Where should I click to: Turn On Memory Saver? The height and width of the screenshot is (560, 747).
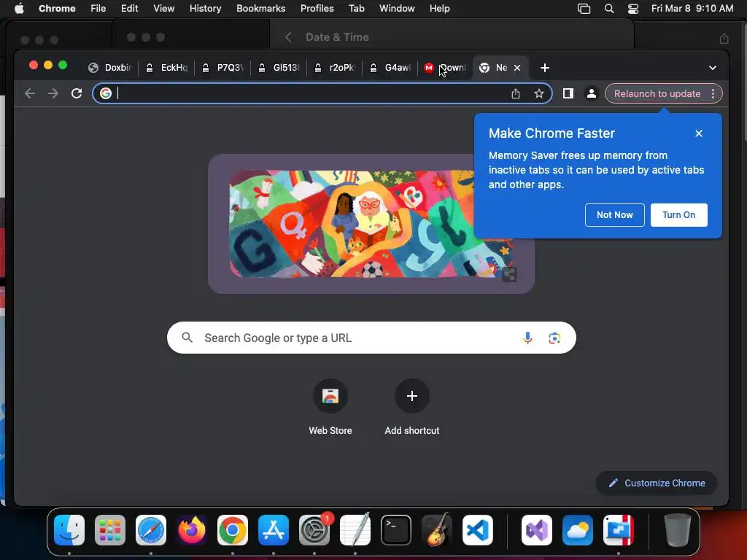(679, 215)
